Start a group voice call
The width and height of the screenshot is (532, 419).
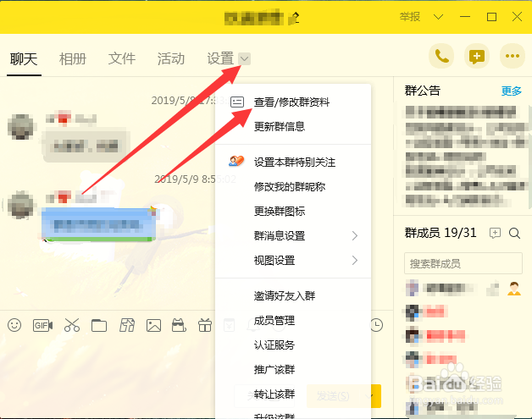pos(441,56)
